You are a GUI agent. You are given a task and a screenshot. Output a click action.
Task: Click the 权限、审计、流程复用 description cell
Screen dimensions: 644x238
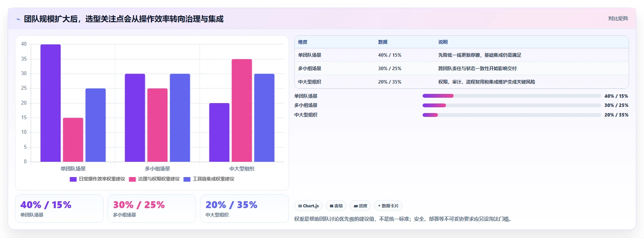pyautogui.click(x=487, y=82)
